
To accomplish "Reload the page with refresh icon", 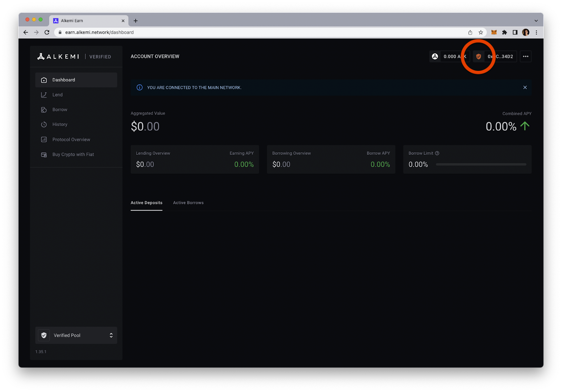I will pyautogui.click(x=47, y=32).
